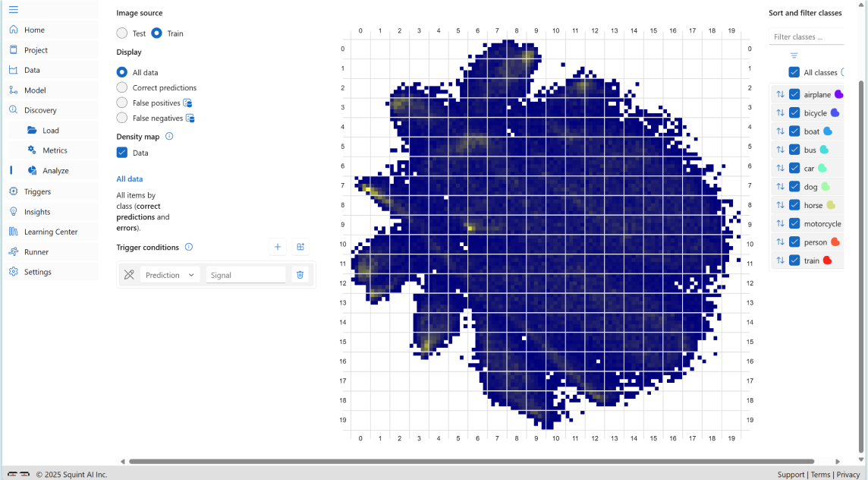Click the Metrics gears icon
This screenshot has height=480, width=868.
coord(32,150)
